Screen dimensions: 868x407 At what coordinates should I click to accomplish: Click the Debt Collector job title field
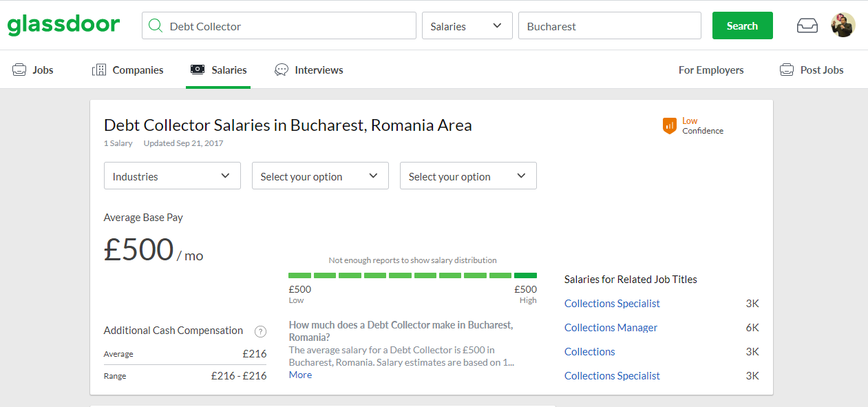279,26
